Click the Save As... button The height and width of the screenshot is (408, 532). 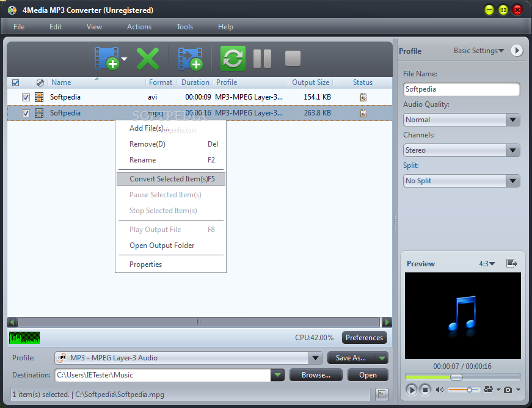click(x=351, y=358)
